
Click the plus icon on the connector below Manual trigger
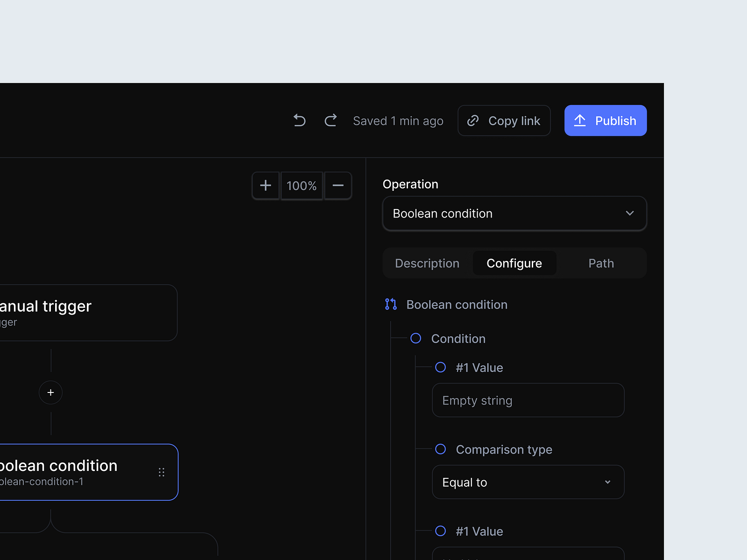[50, 392]
